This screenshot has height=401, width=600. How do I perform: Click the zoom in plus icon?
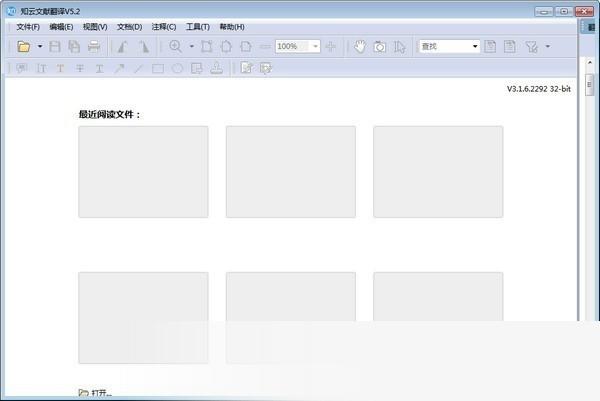pyautogui.click(x=331, y=47)
